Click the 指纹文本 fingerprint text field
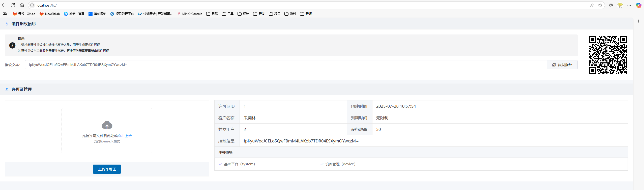Viewport: 644px width, 190px height. click(285, 65)
